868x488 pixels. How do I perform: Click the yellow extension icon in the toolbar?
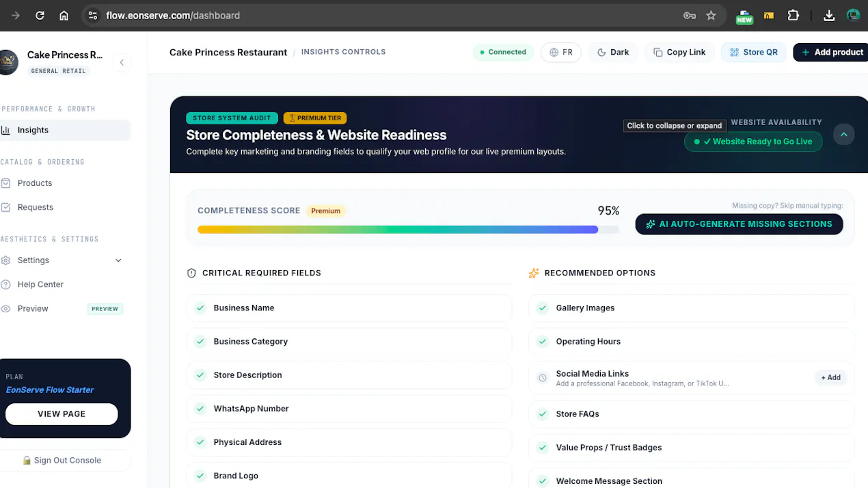[x=769, y=15]
